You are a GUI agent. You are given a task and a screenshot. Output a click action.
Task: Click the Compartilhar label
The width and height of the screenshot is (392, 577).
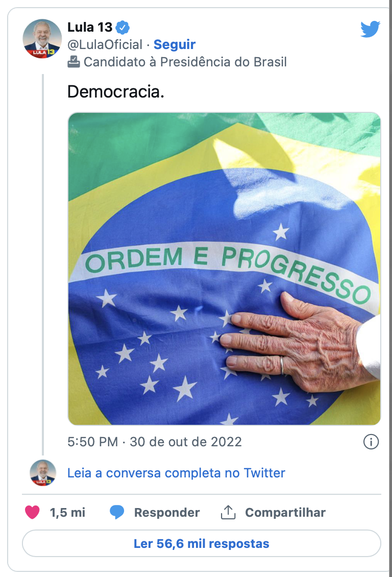[285, 512]
